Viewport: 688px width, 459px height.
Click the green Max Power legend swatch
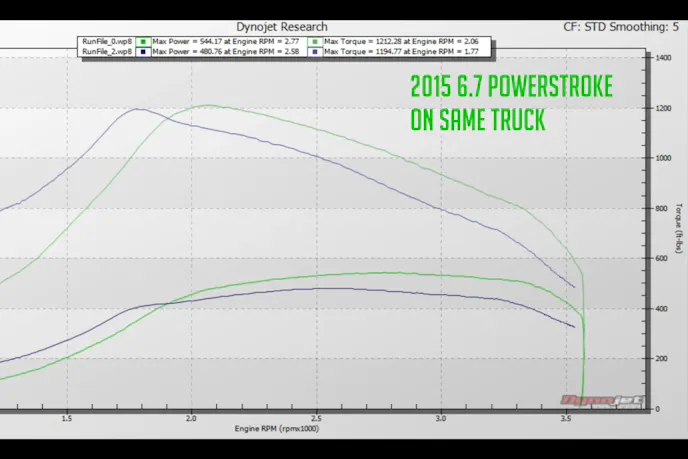(x=144, y=42)
